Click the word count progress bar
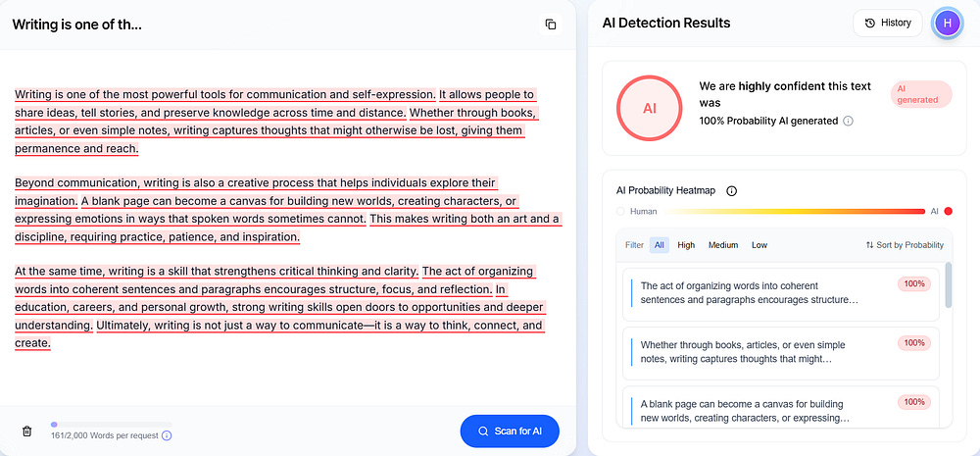The width and height of the screenshot is (980, 456). click(112, 424)
